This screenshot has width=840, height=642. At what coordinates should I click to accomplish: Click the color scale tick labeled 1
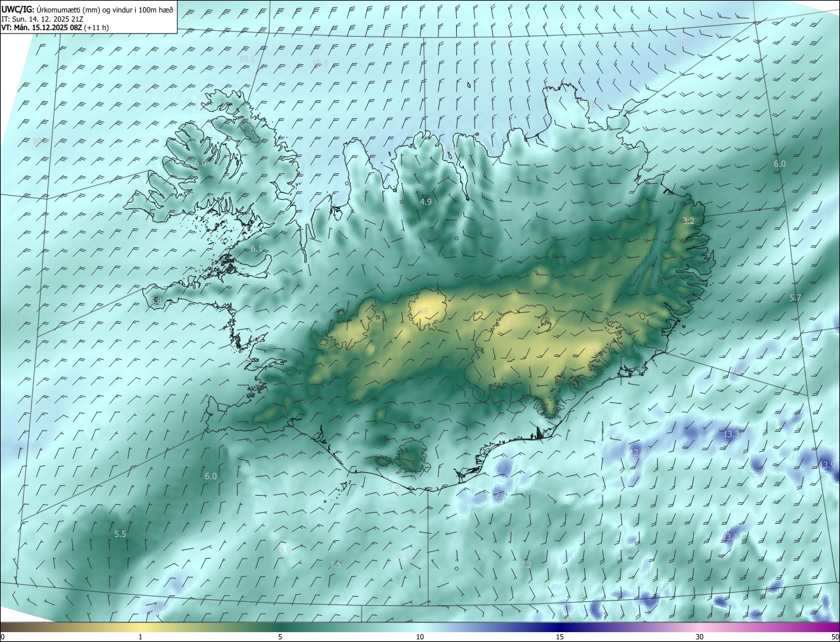click(x=140, y=637)
